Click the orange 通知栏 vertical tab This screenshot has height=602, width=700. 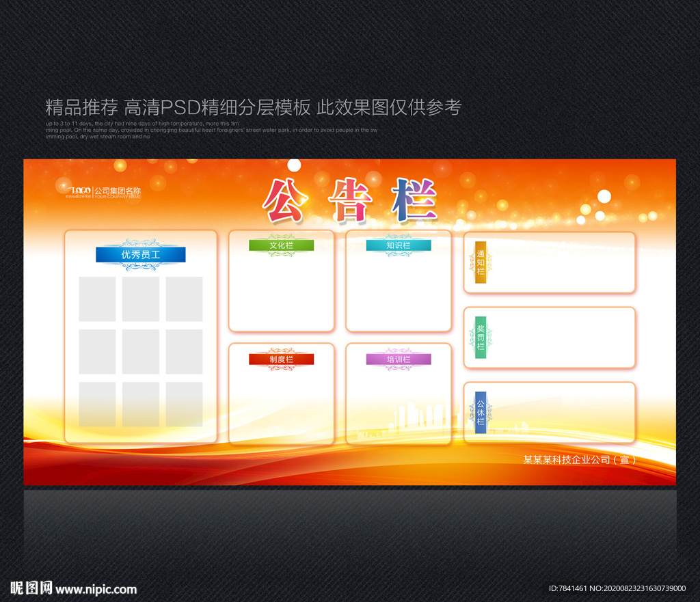click(480, 263)
